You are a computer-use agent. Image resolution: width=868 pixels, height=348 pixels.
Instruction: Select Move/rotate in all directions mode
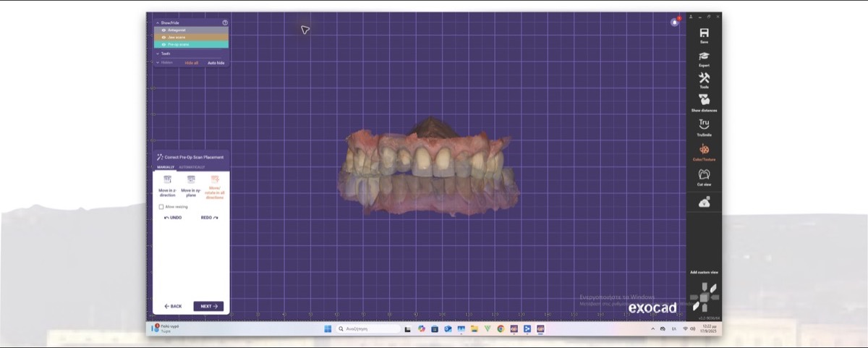[216, 187]
